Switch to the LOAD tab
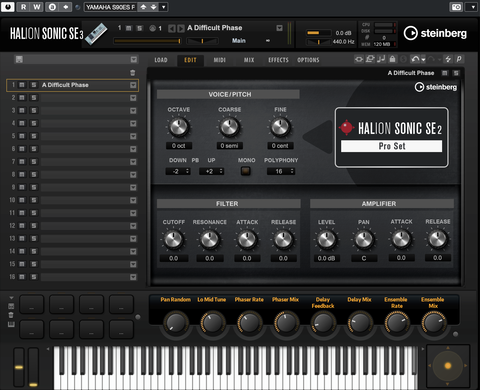 point(161,60)
